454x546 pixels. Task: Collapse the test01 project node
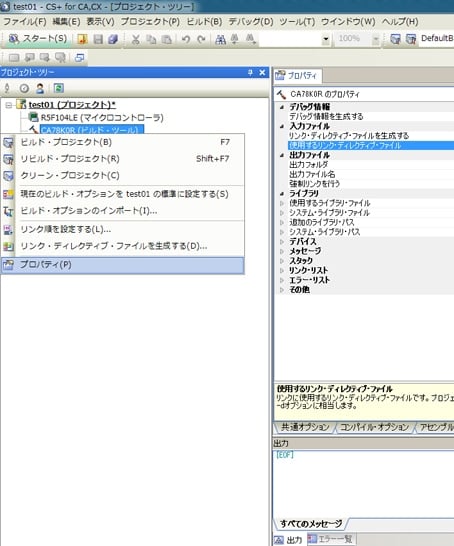(x=9, y=105)
